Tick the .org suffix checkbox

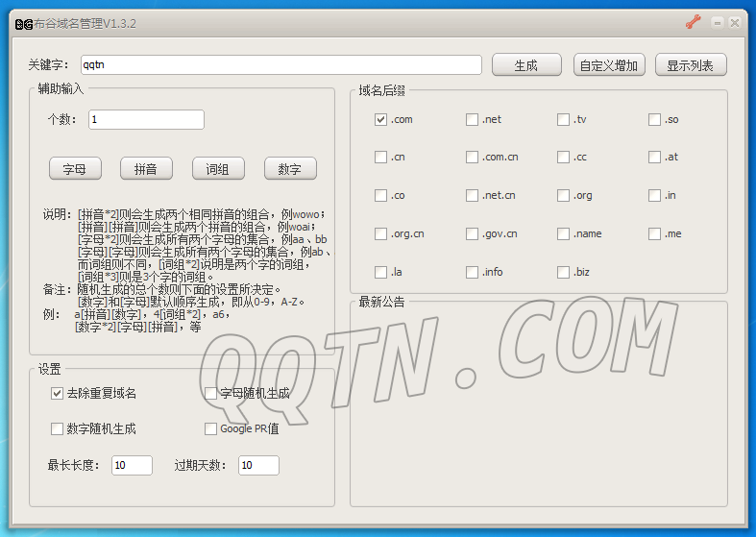tap(564, 195)
